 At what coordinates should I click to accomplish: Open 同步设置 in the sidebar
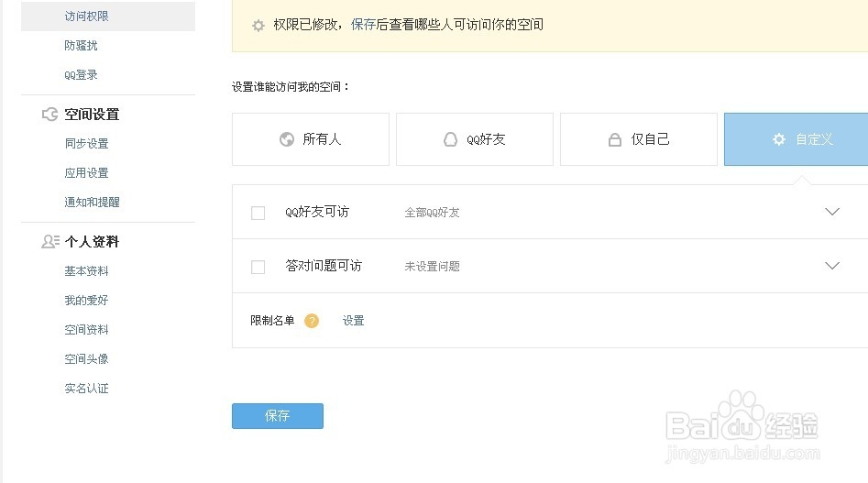86,144
